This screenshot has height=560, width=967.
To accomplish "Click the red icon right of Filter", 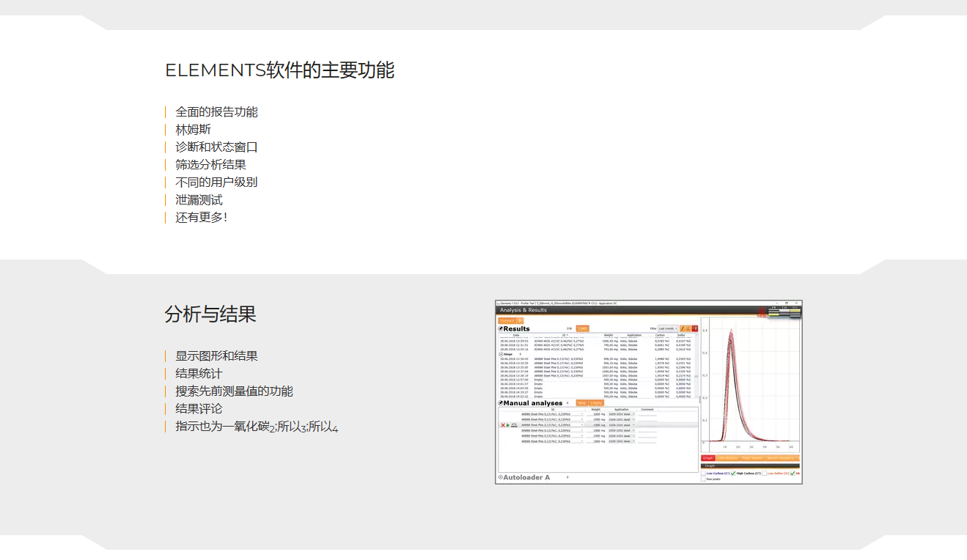I will point(695,328).
